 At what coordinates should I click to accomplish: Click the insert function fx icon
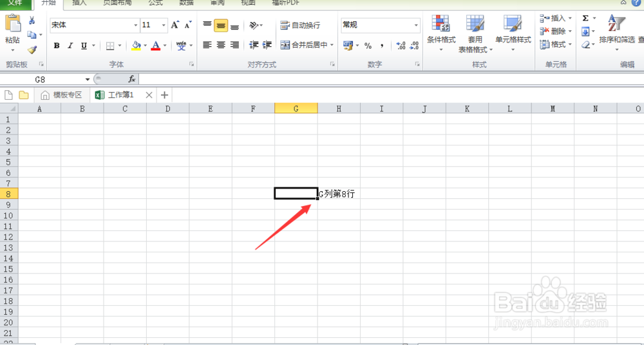coord(132,79)
